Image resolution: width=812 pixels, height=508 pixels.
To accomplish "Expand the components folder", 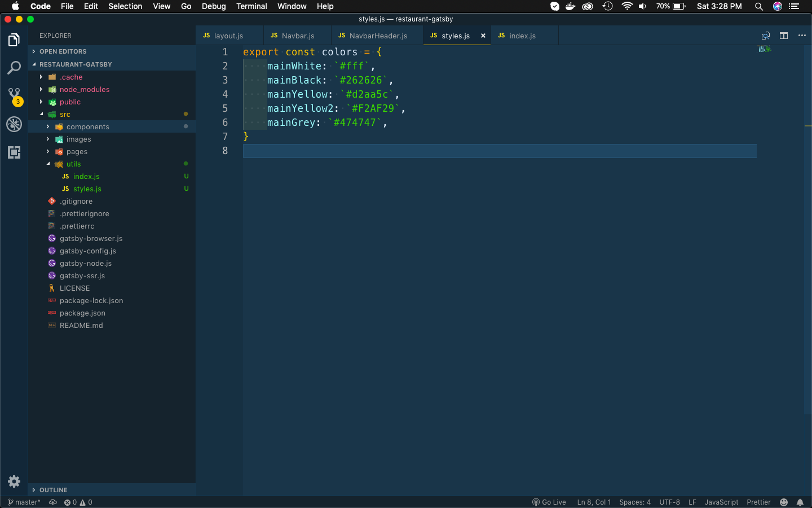I will coord(112,127).
